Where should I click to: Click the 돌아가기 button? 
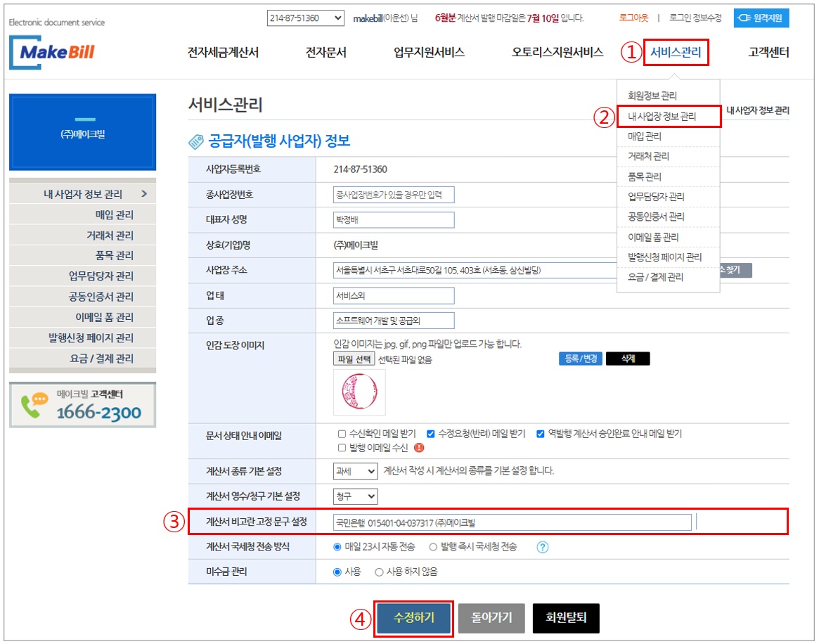[x=491, y=618]
